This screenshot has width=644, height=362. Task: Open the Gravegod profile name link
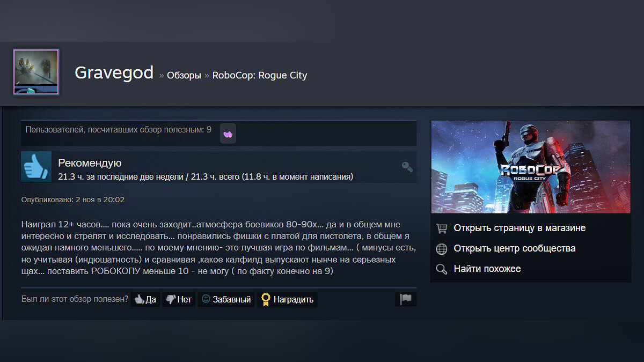pos(114,72)
